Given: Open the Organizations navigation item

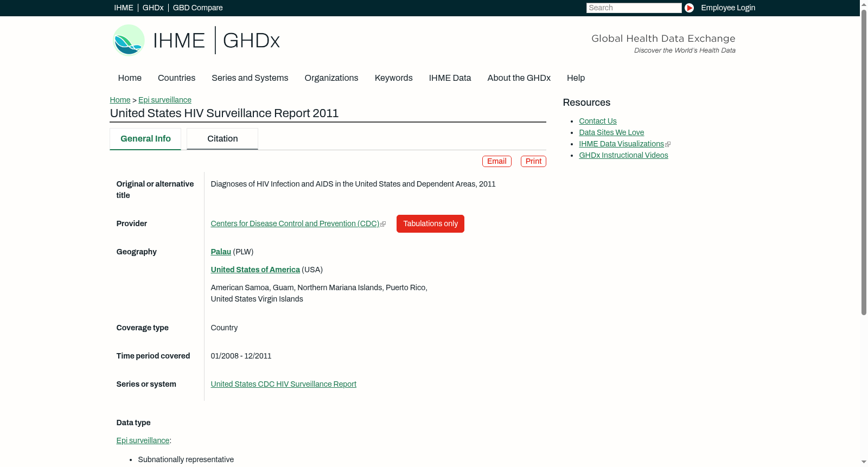Looking at the screenshot, I should coord(331,78).
